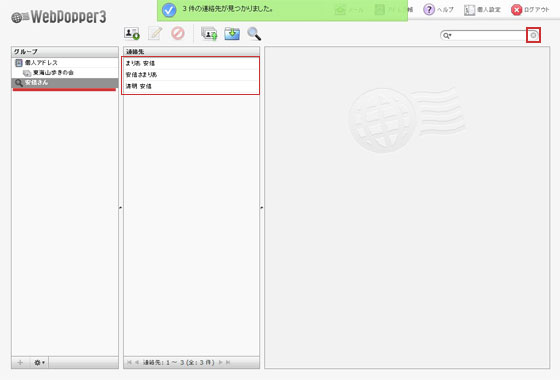Click the ログアウト logout button
This screenshot has width=560, height=380.
click(530, 10)
